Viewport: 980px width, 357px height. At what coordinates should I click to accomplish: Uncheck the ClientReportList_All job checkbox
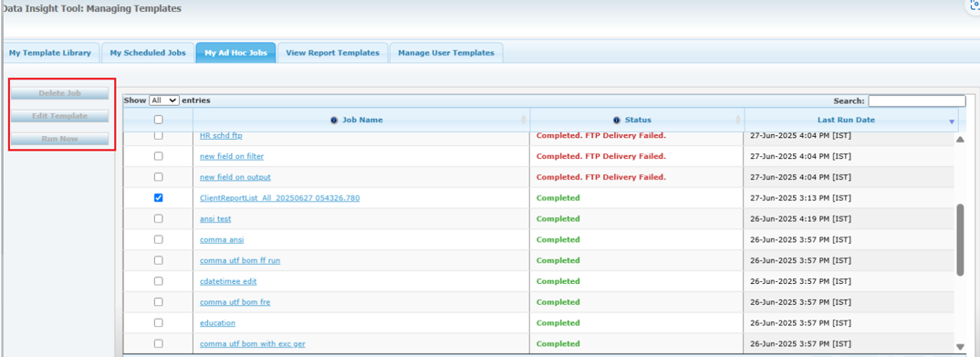158,197
